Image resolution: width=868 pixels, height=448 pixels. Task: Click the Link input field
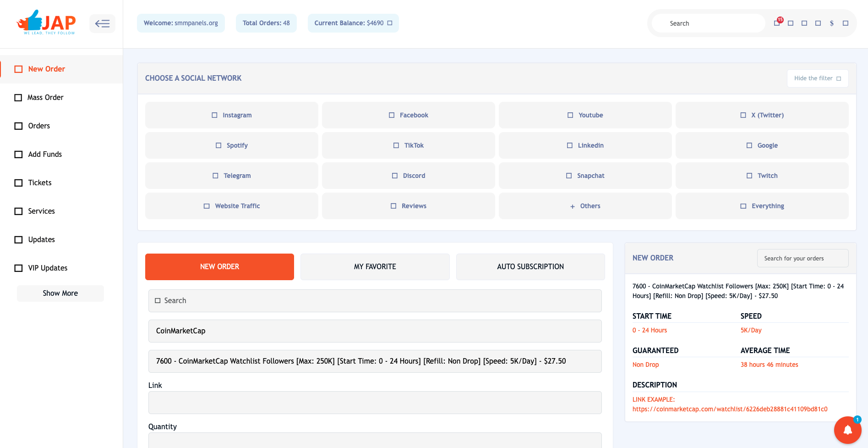pyautogui.click(x=375, y=403)
